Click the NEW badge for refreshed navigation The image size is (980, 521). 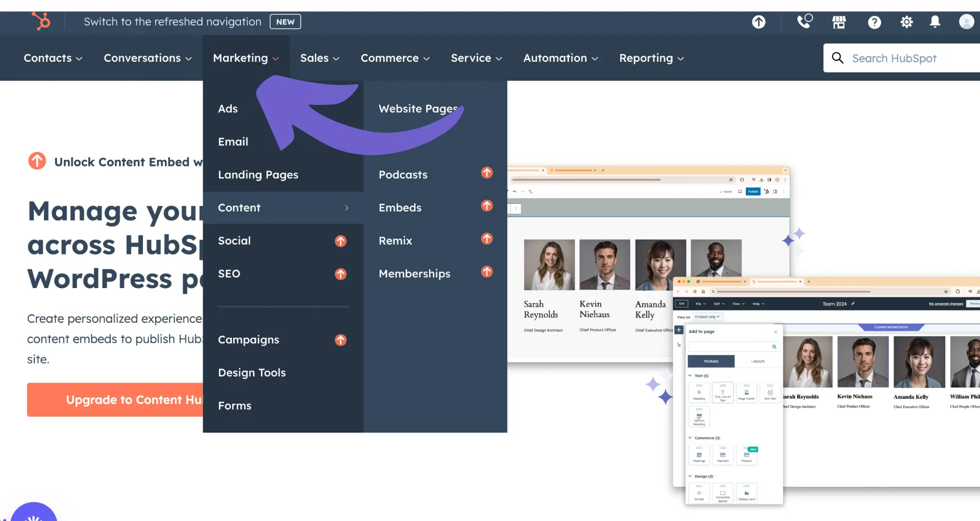pos(285,21)
